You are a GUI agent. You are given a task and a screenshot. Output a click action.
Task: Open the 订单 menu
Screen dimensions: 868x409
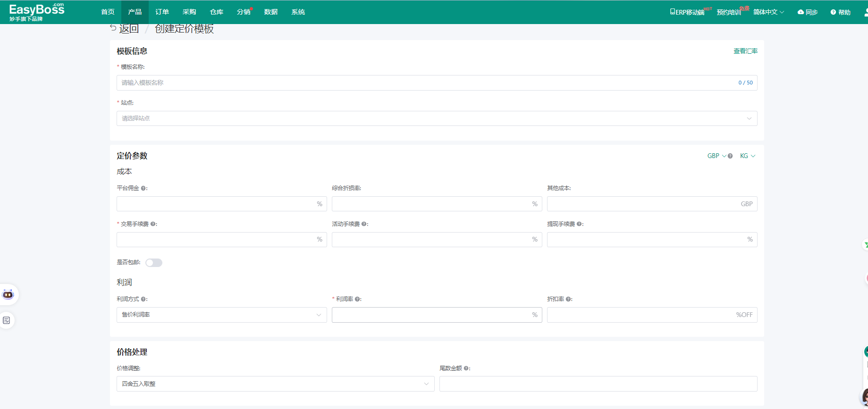[x=162, y=12]
